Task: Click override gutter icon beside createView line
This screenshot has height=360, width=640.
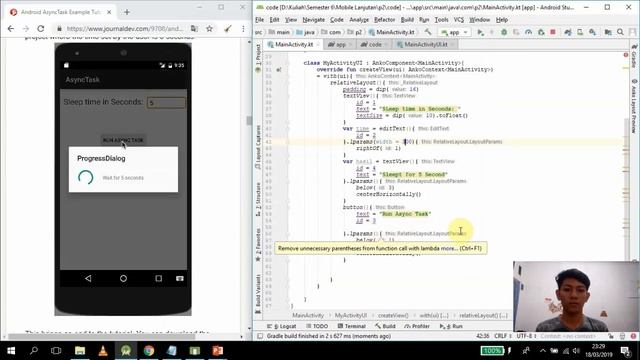Action: (x=279, y=70)
